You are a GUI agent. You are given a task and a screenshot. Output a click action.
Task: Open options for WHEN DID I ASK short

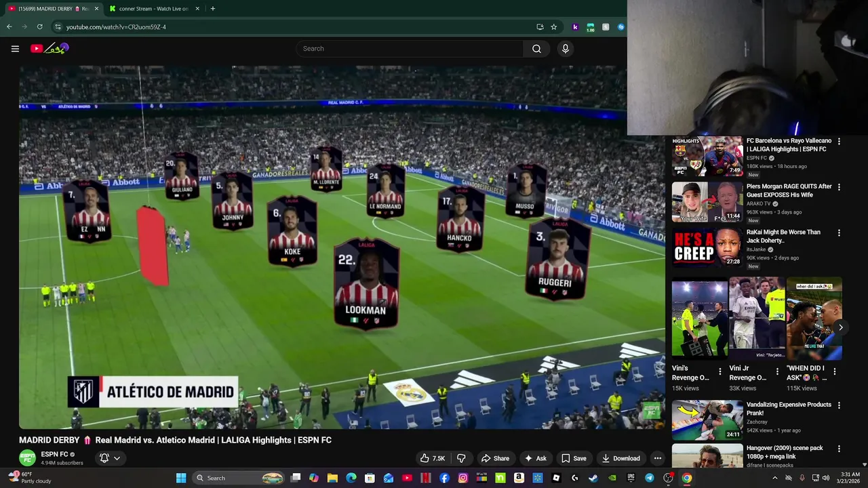pos(834,371)
